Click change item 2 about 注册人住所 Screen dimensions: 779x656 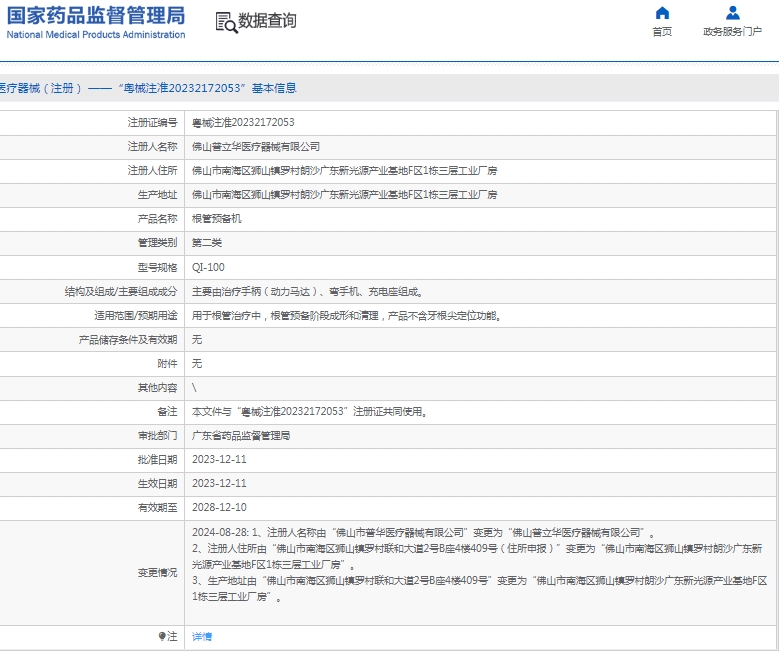[x=477, y=557]
